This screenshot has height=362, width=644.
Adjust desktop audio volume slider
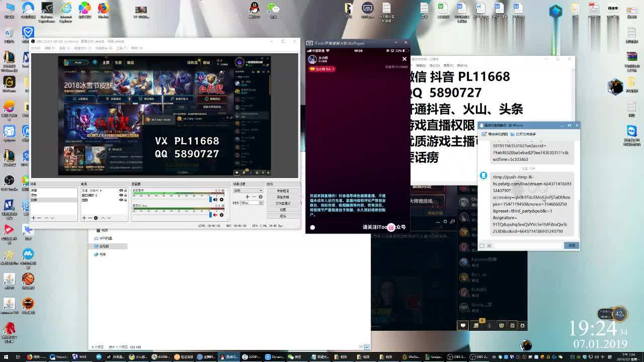pyautogui.click(x=210, y=200)
